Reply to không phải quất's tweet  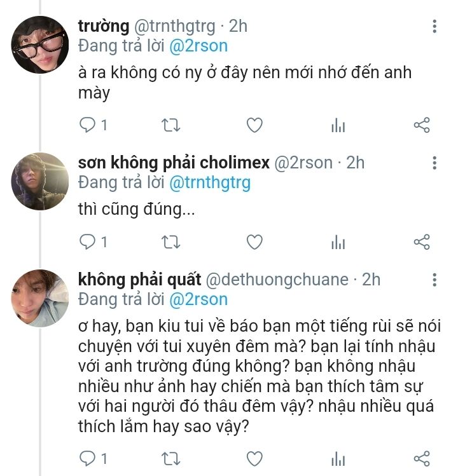[x=87, y=458]
